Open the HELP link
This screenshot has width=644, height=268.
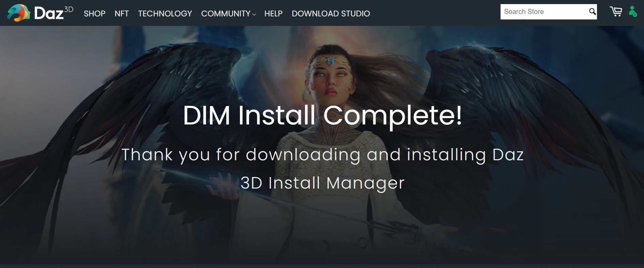pos(273,14)
